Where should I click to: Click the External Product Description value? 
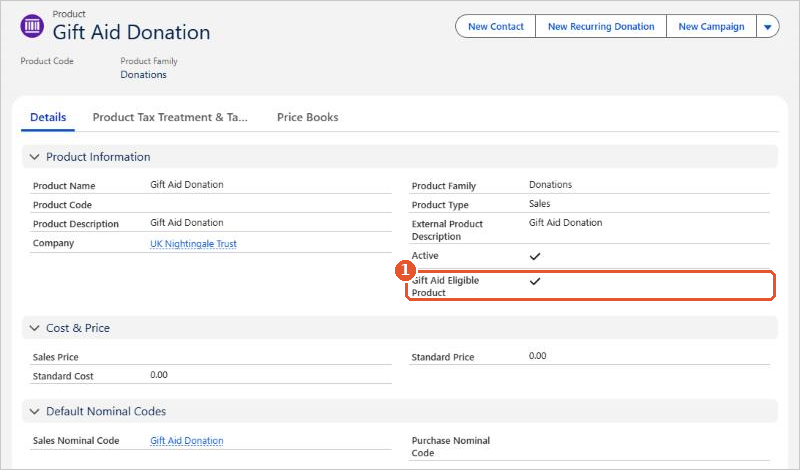565,222
